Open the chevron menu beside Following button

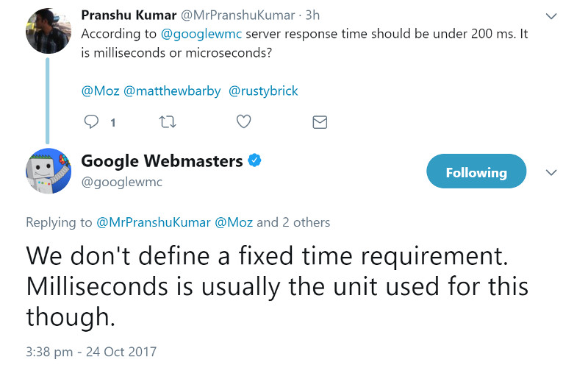click(x=551, y=172)
